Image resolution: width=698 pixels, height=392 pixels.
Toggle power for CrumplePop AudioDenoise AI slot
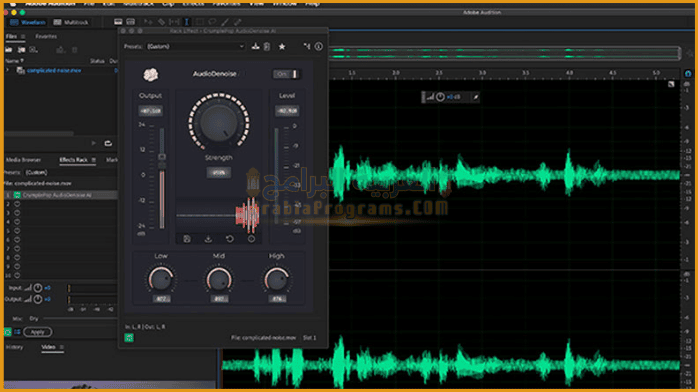click(x=17, y=195)
